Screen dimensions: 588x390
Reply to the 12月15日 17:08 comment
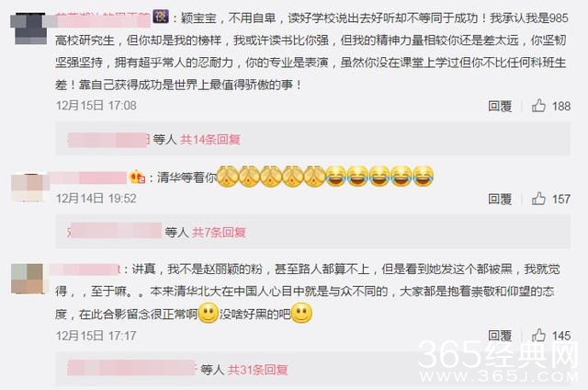(x=500, y=106)
